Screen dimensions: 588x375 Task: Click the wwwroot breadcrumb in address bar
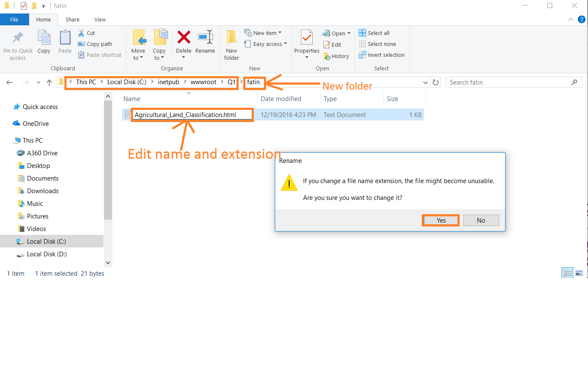(x=203, y=82)
